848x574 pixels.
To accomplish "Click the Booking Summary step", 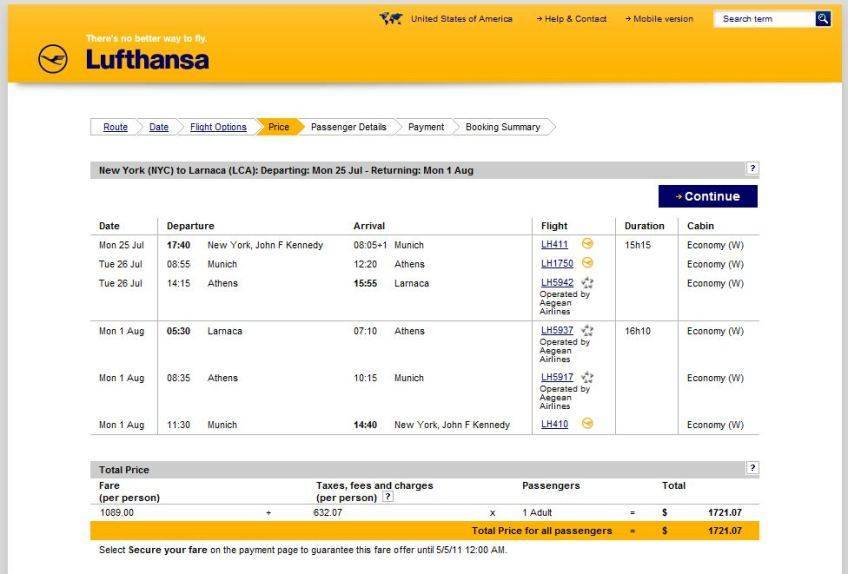I will point(502,127).
